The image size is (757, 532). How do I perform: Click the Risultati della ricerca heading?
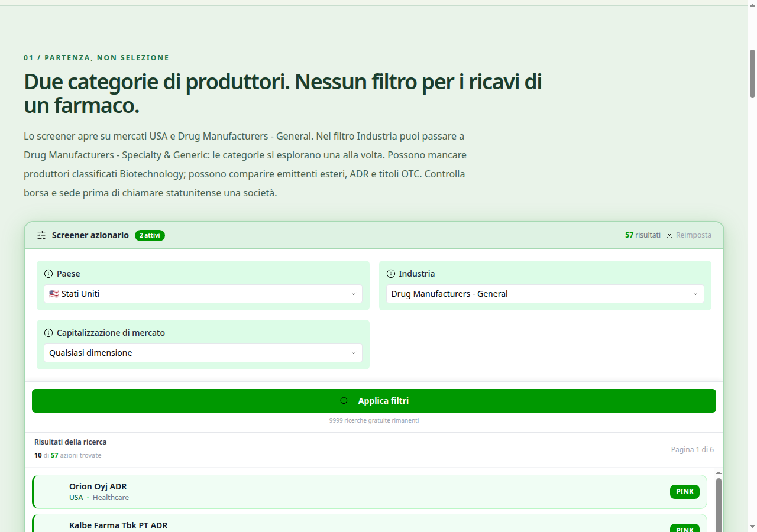pyautogui.click(x=70, y=442)
